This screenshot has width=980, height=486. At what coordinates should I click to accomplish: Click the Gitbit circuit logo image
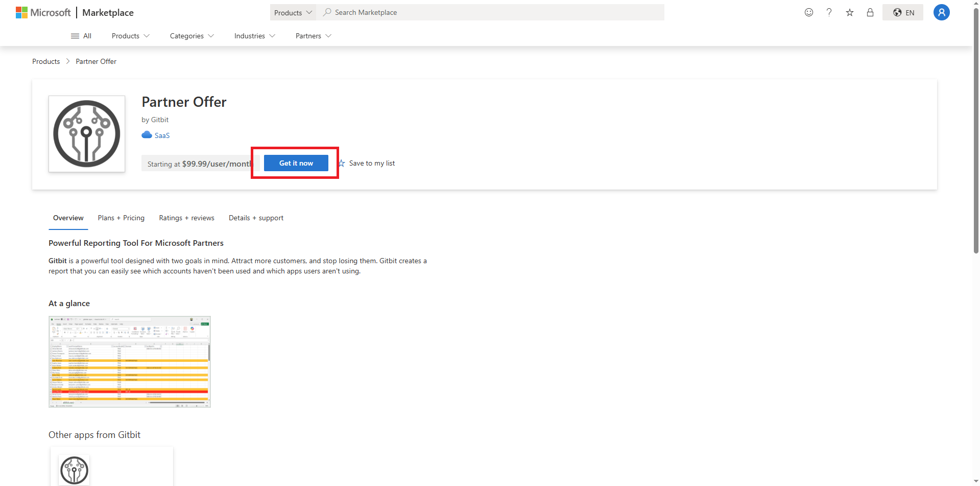87,134
